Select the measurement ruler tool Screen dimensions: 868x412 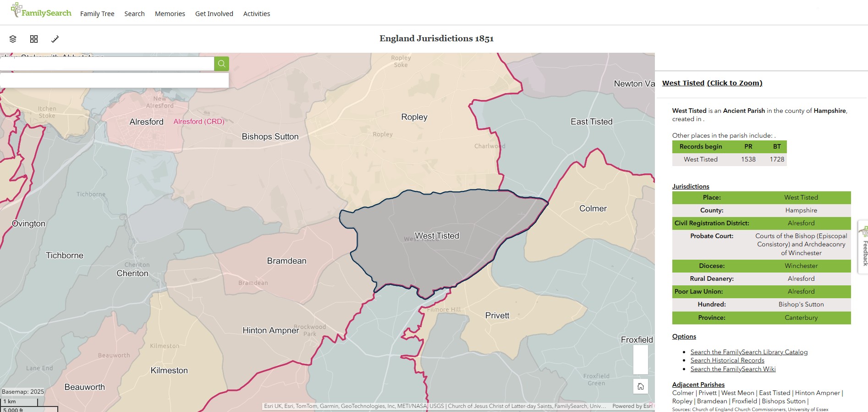click(55, 39)
